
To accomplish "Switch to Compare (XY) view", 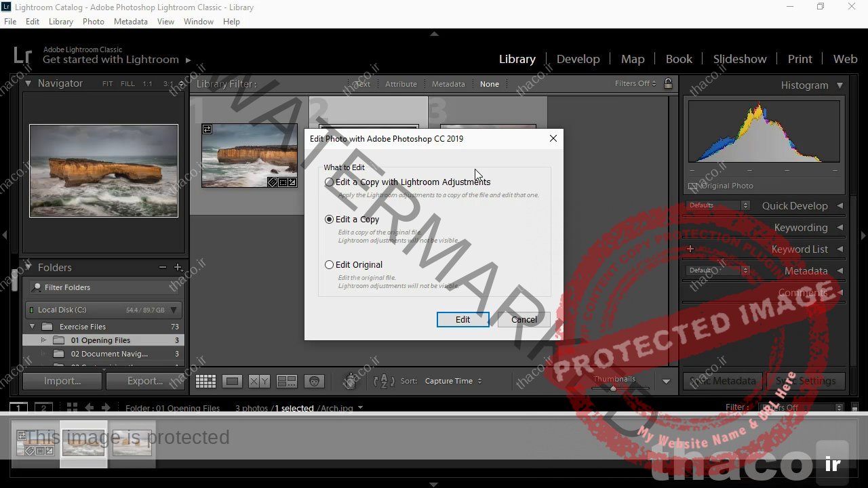I will point(259,382).
